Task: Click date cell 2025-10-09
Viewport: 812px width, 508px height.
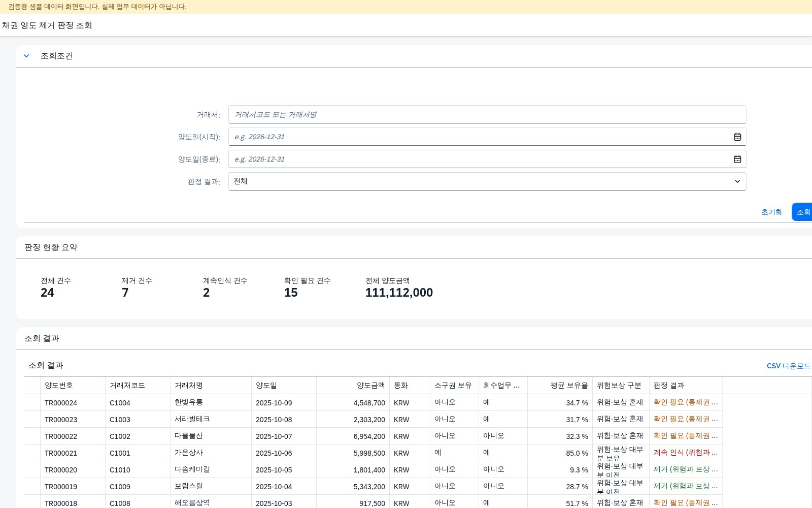Action: click(x=274, y=403)
